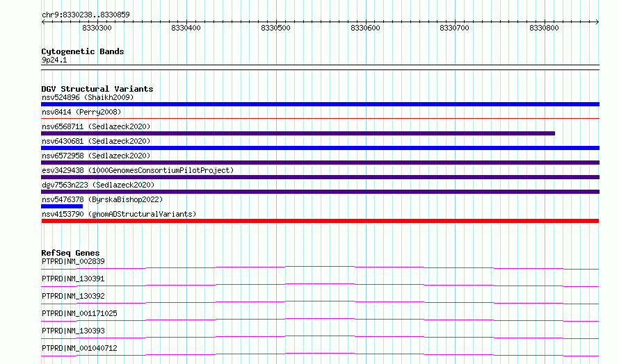Click ruler tick label 8330500
619x364 pixels.
[x=275, y=28]
